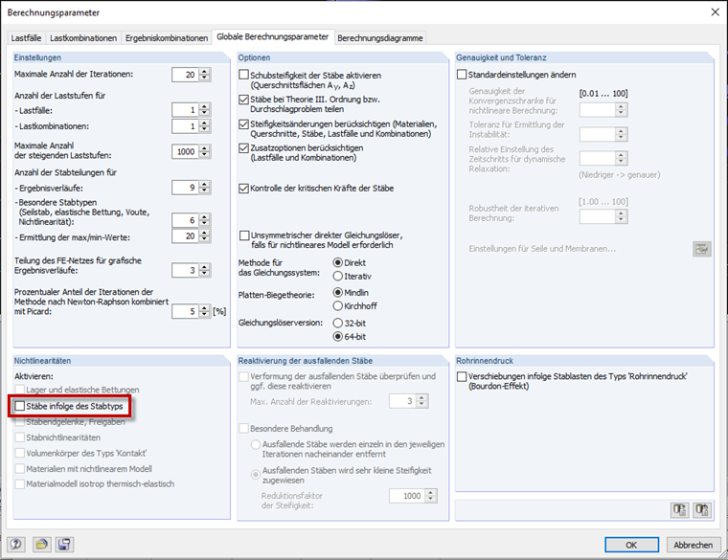Check Verschiebungen infolge Rohrinnendruck (Bourdon-Effekt)
Image resolution: width=728 pixels, height=560 pixels.
(462, 376)
